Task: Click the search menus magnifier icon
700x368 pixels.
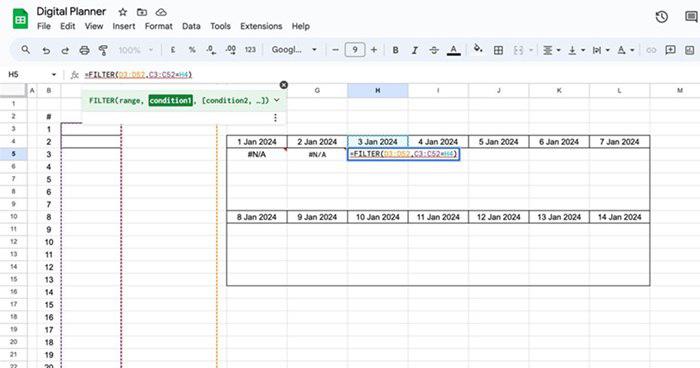Action: (x=26, y=50)
